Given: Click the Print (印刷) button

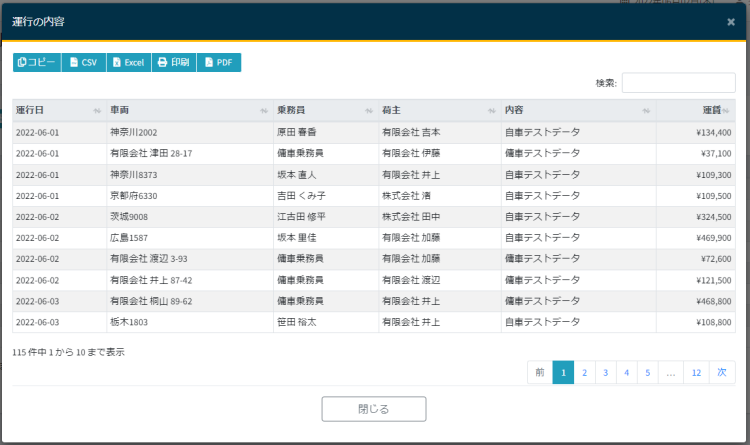Looking at the screenshot, I should click(x=174, y=62).
